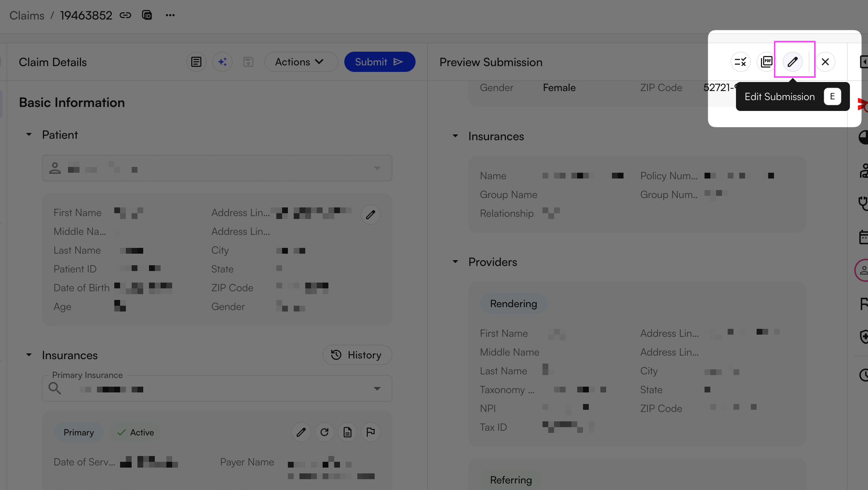Viewport: 868px width, 490px height.
Task: Collapse the Patient section
Action: pos(29,135)
